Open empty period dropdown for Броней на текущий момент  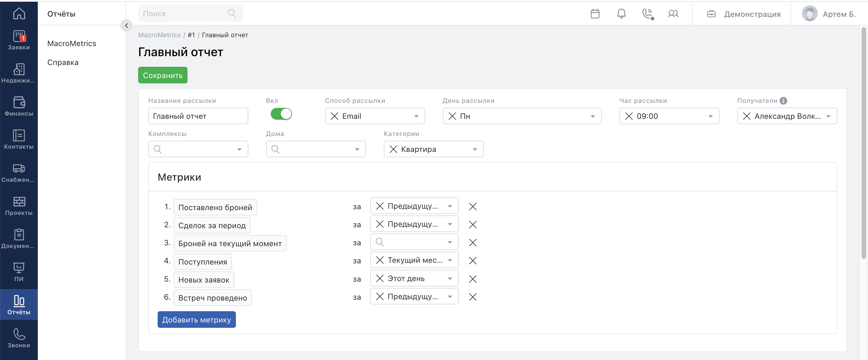[414, 242]
